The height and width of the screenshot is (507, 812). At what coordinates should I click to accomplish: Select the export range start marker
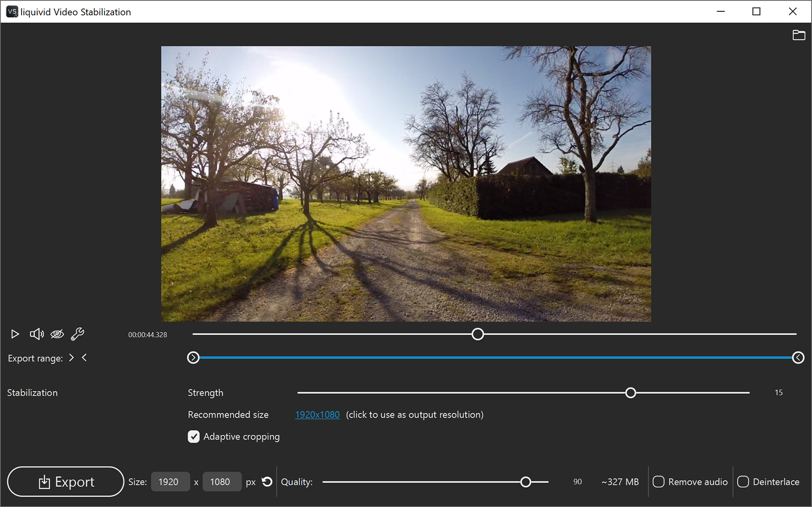(193, 358)
